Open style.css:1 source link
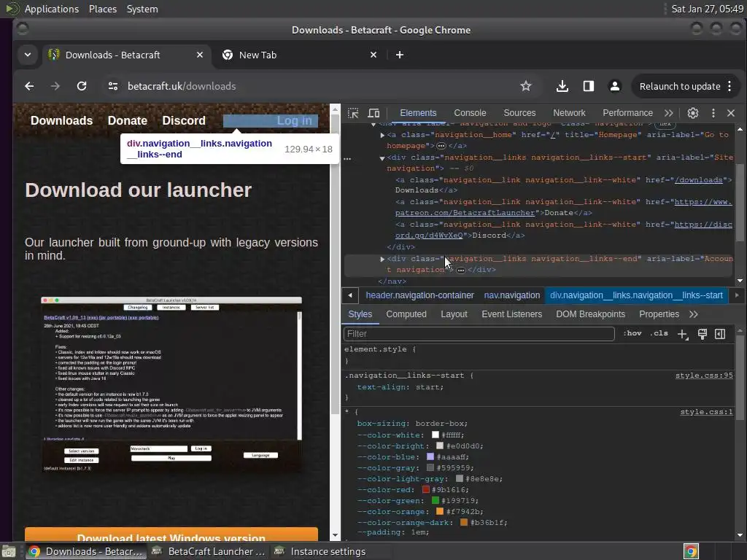The width and height of the screenshot is (747, 560). [706, 412]
